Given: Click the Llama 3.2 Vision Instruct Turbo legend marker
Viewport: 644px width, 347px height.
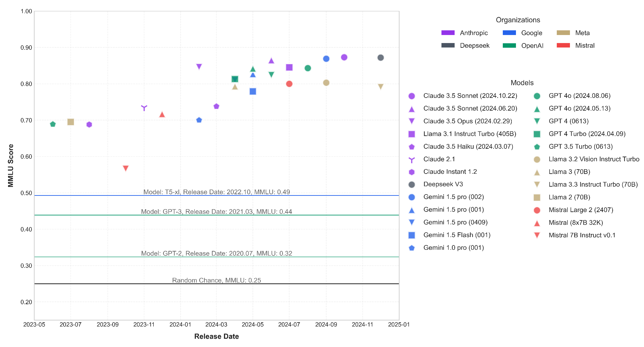Looking at the screenshot, I should click(537, 159).
